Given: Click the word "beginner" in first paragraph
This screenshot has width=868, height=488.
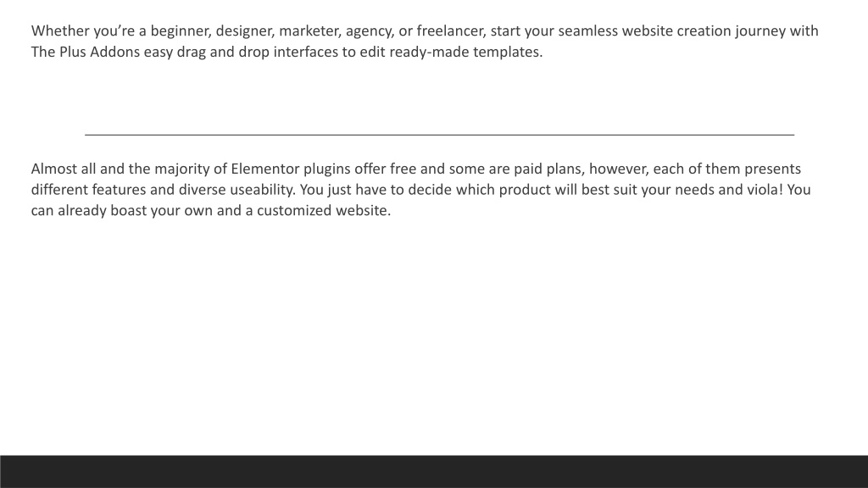Looking at the screenshot, I should pyautogui.click(x=181, y=31).
